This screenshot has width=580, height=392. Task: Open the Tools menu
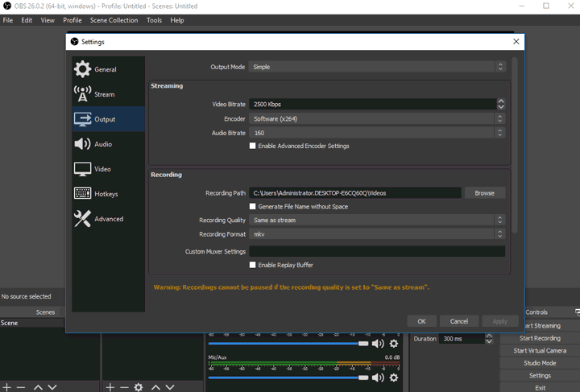pyautogui.click(x=154, y=20)
